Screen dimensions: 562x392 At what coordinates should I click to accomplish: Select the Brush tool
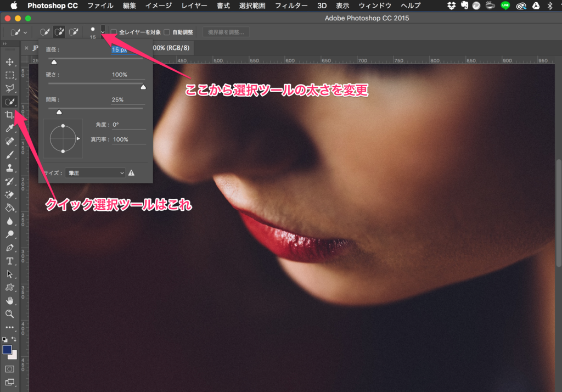pyautogui.click(x=10, y=155)
